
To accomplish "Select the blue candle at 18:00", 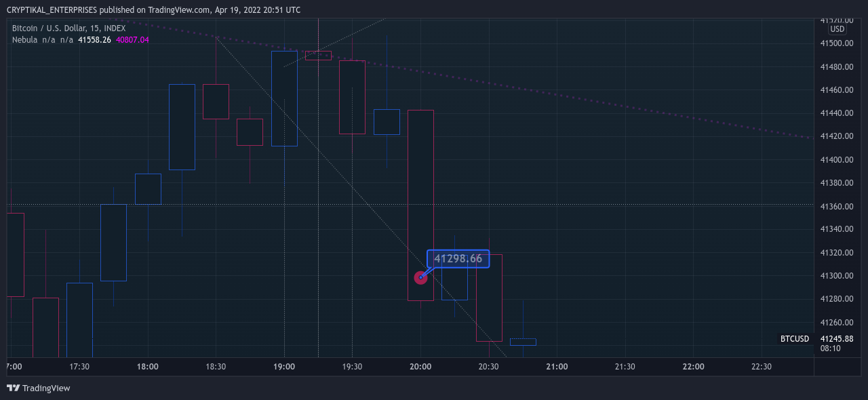I will click(148, 188).
